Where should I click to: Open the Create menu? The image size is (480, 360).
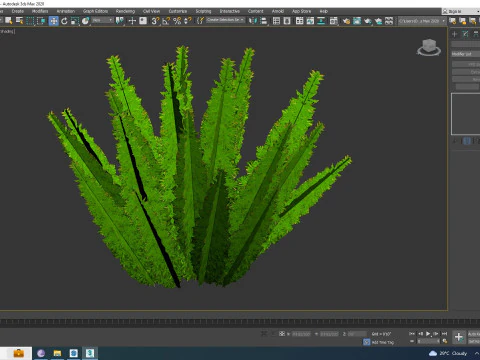pos(18,11)
